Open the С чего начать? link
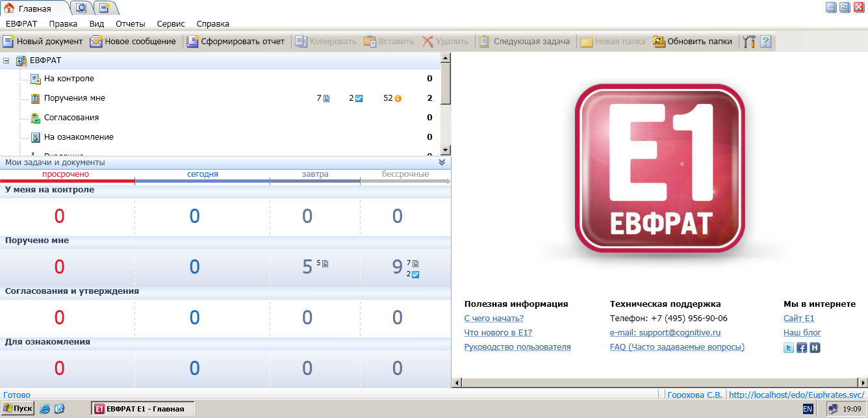868x418 pixels. coord(494,319)
